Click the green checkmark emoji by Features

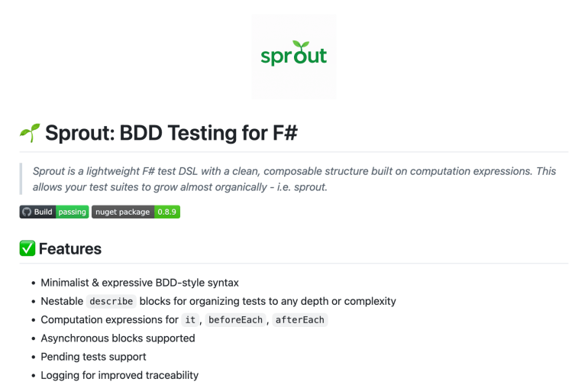click(27, 248)
